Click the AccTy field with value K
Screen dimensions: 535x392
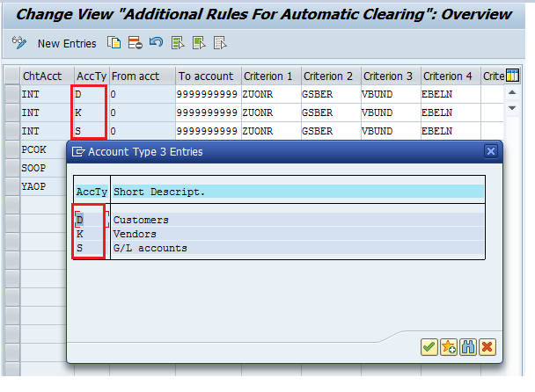click(x=90, y=113)
